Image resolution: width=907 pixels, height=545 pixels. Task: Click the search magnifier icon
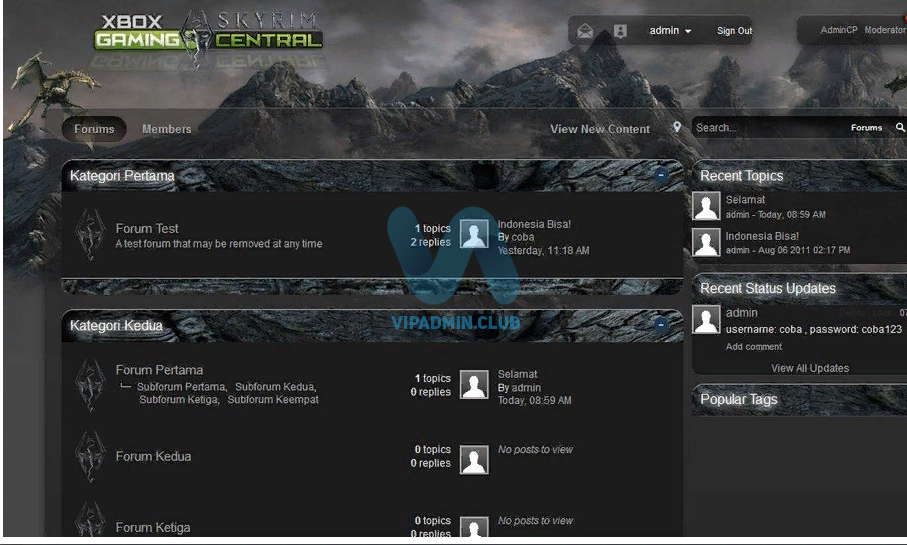(x=899, y=127)
